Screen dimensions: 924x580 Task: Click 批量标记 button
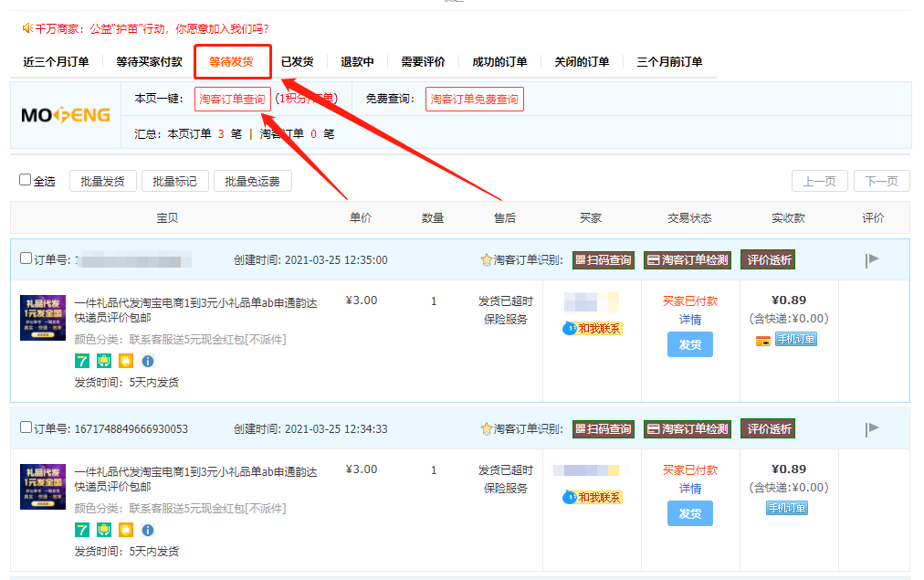pos(175,181)
